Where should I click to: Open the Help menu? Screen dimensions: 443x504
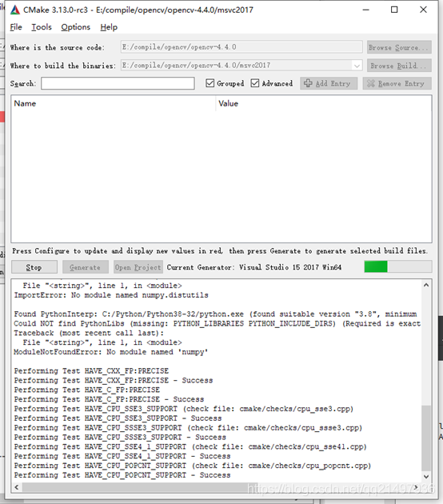click(109, 27)
